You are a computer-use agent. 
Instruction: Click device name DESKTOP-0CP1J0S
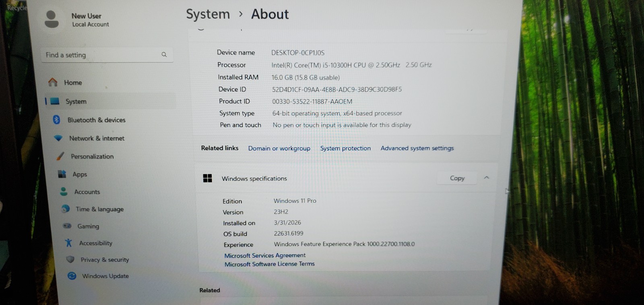298,53
